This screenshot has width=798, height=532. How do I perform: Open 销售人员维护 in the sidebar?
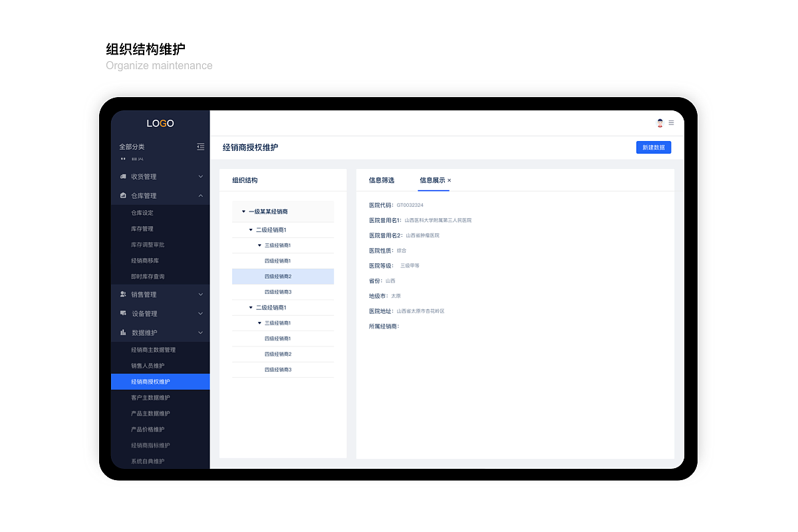coord(148,366)
